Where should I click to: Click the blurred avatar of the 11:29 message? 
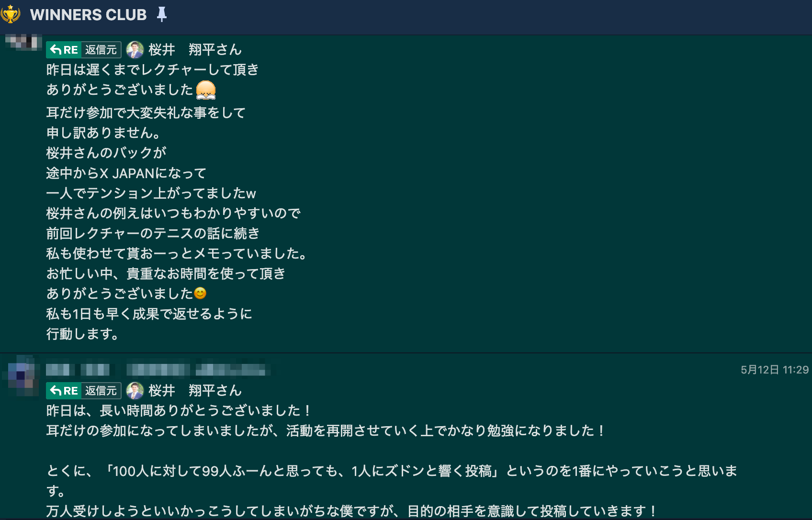(22, 375)
